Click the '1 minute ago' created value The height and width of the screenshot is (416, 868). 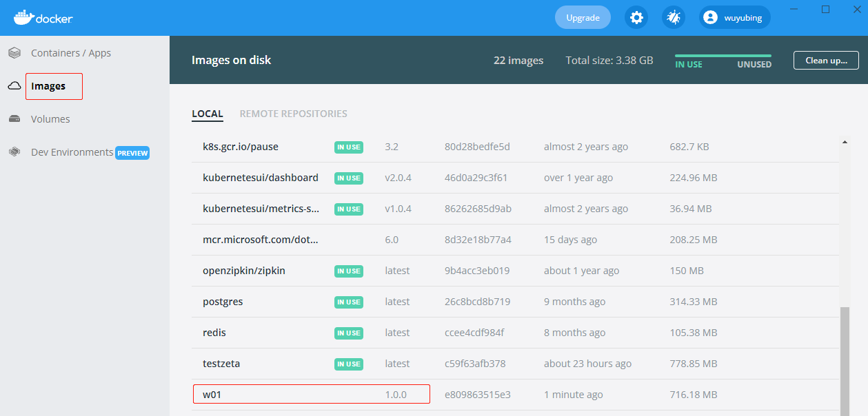point(574,395)
